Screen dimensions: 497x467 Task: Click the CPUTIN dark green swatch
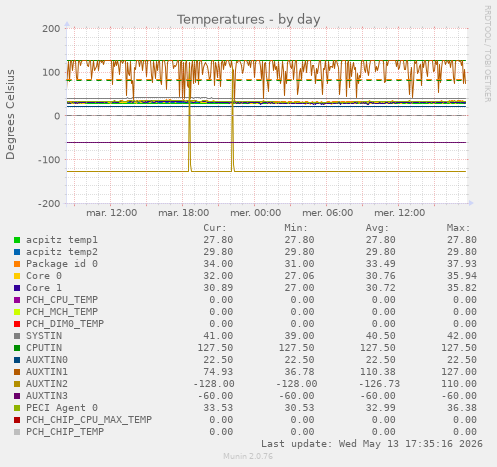(17, 348)
